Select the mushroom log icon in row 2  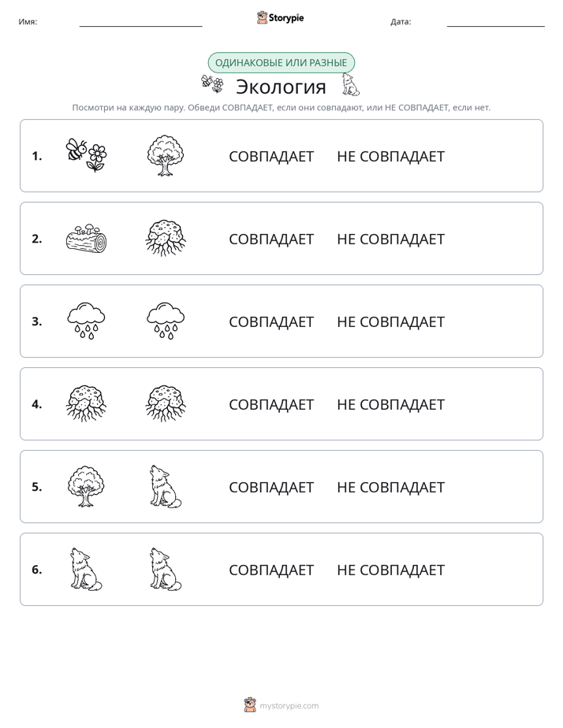pos(87,238)
